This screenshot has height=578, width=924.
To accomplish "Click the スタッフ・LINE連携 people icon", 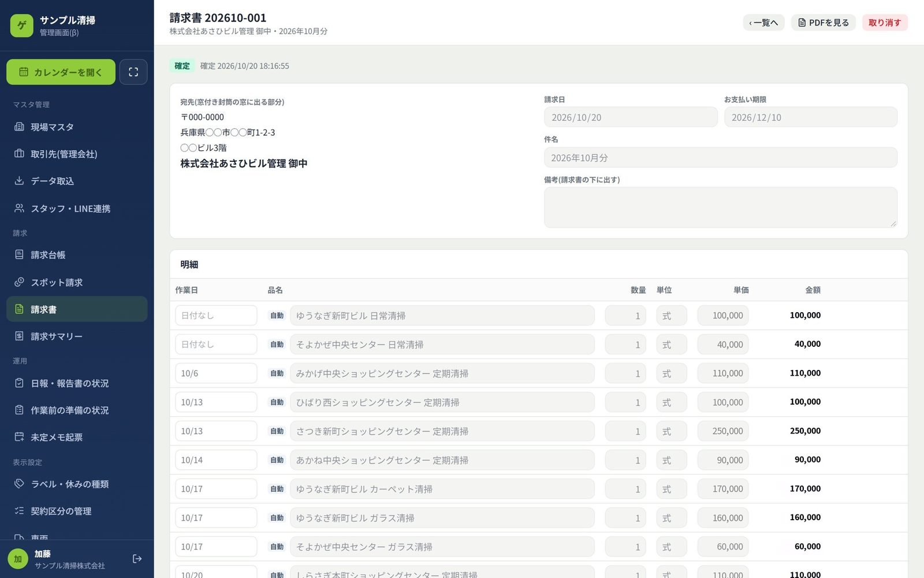I will click(19, 208).
